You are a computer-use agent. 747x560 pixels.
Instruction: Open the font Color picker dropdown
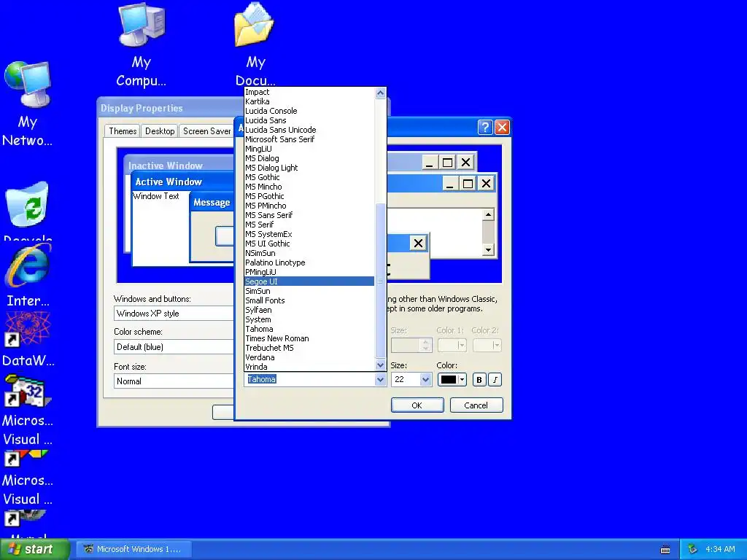click(452, 379)
